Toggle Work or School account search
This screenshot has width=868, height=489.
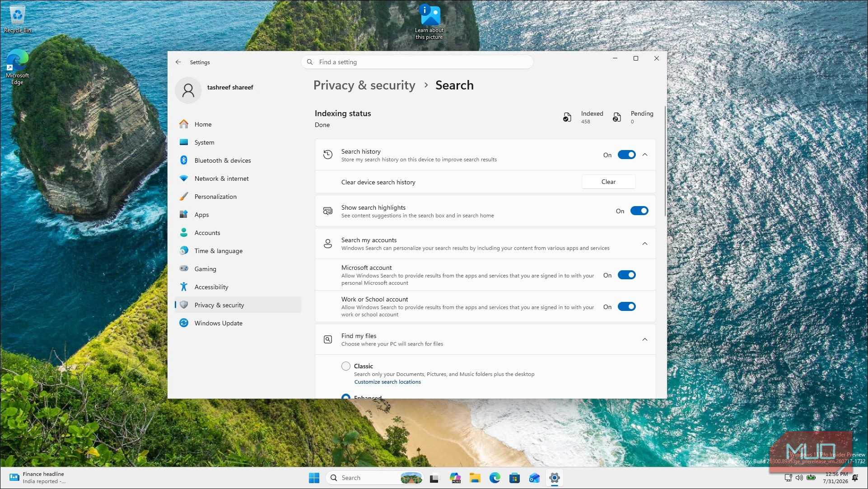pos(627,306)
